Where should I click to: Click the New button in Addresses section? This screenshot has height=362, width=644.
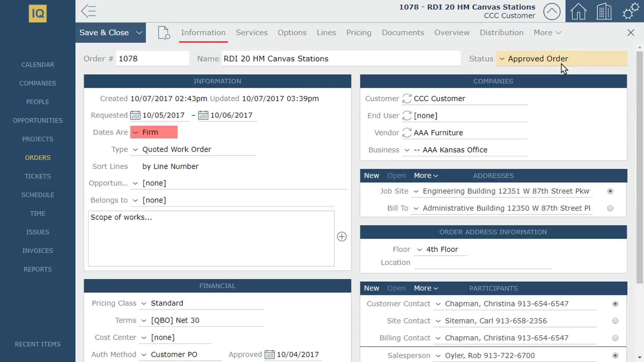(x=372, y=176)
